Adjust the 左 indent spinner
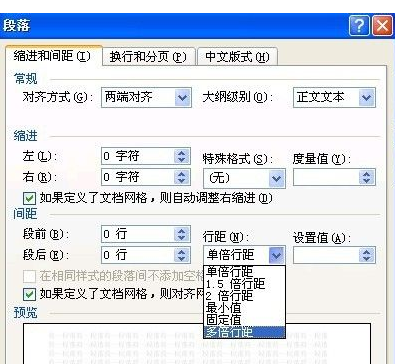The image size is (395, 364). (x=182, y=156)
